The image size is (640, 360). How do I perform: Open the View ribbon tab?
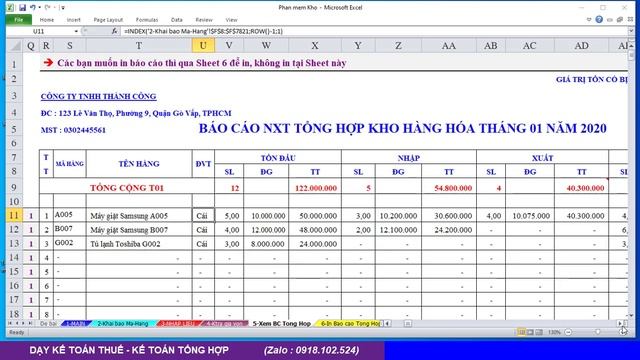tap(231, 20)
